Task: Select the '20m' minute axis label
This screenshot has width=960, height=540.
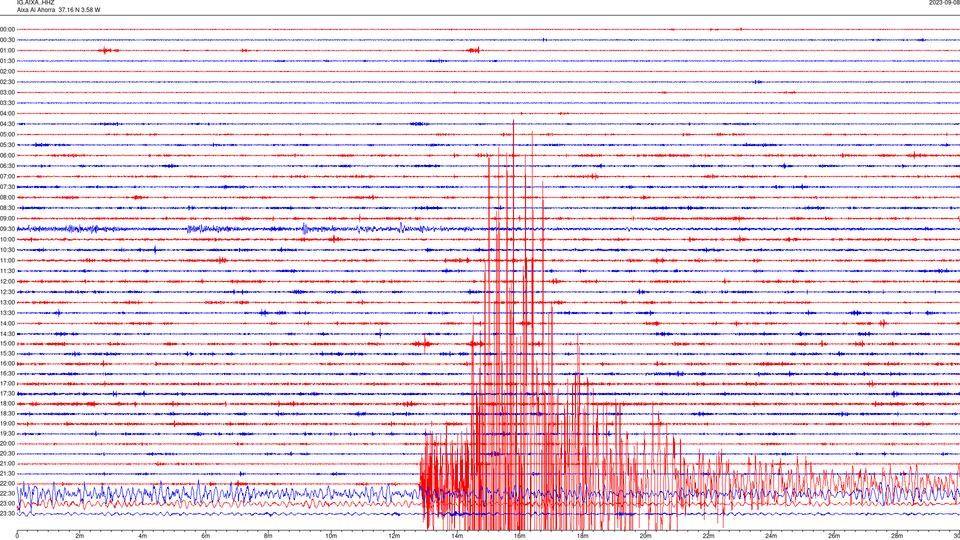Action: (x=645, y=536)
